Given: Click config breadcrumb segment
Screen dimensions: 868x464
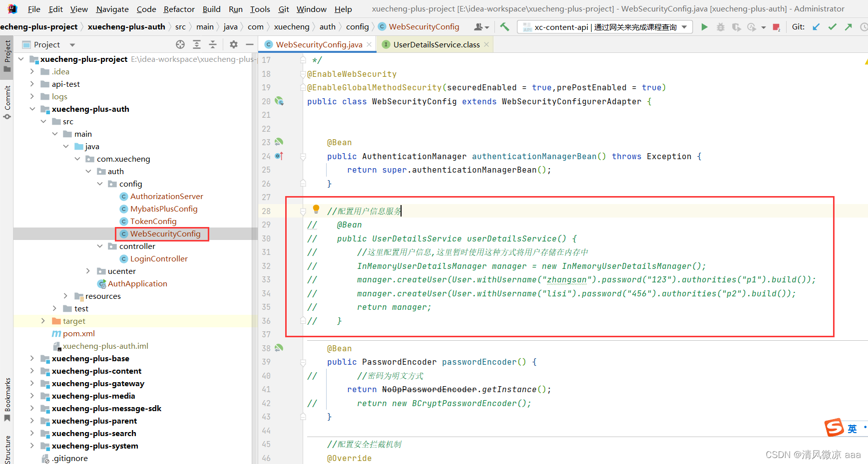Looking at the screenshot, I should click(357, 27).
